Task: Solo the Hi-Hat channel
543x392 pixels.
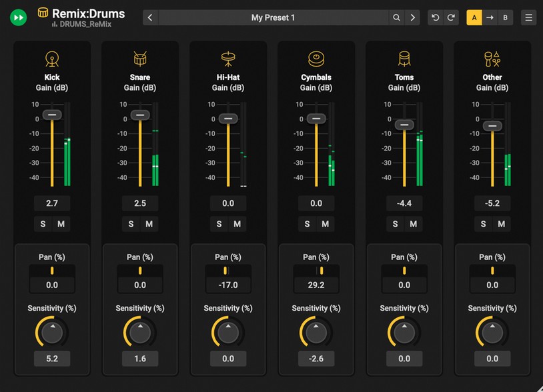Action: pyautogui.click(x=219, y=224)
